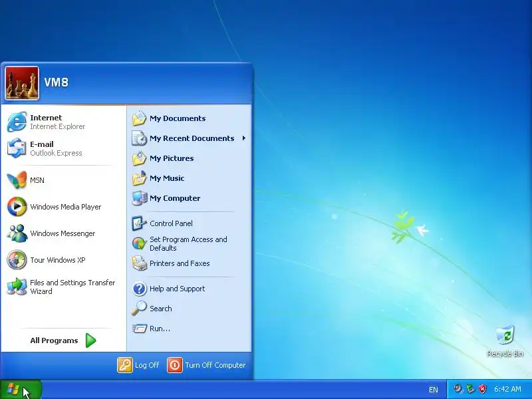Start Windows Media Player

tap(63, 207)
